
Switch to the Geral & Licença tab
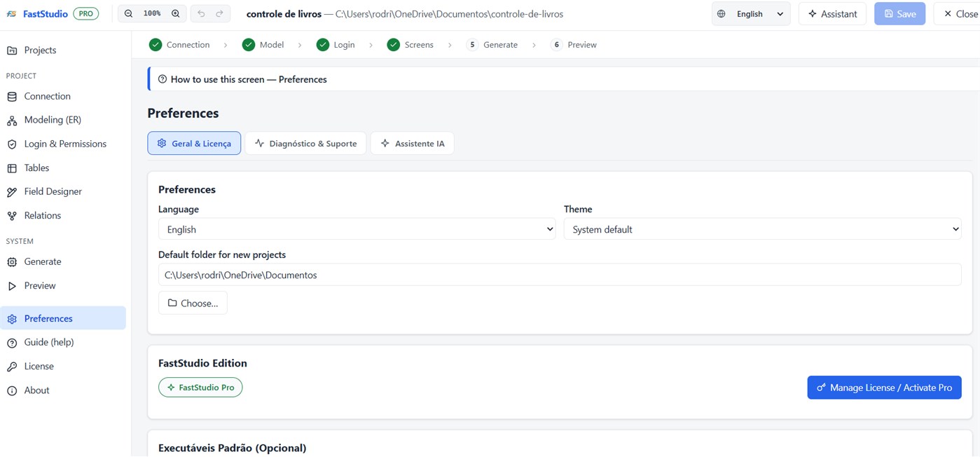point(194,143)
